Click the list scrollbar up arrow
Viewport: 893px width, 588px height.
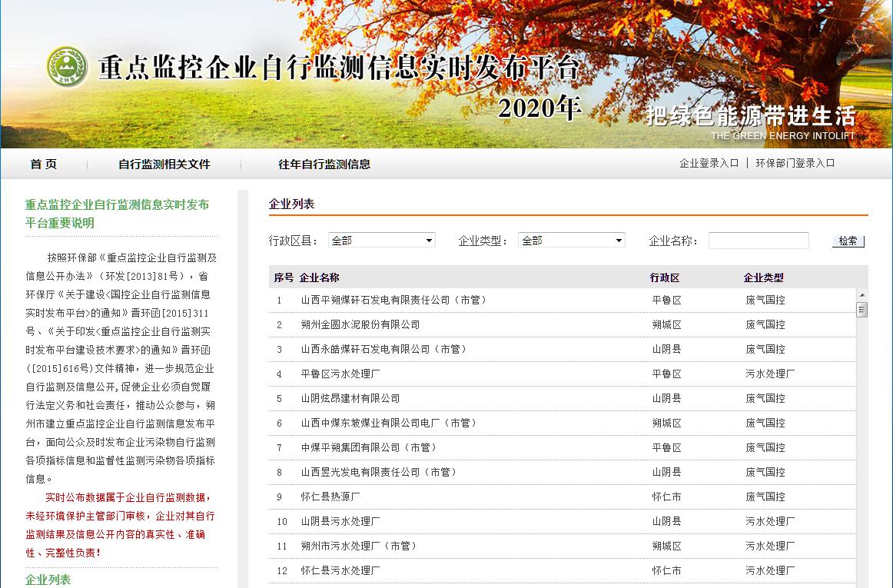pos(861,296)
